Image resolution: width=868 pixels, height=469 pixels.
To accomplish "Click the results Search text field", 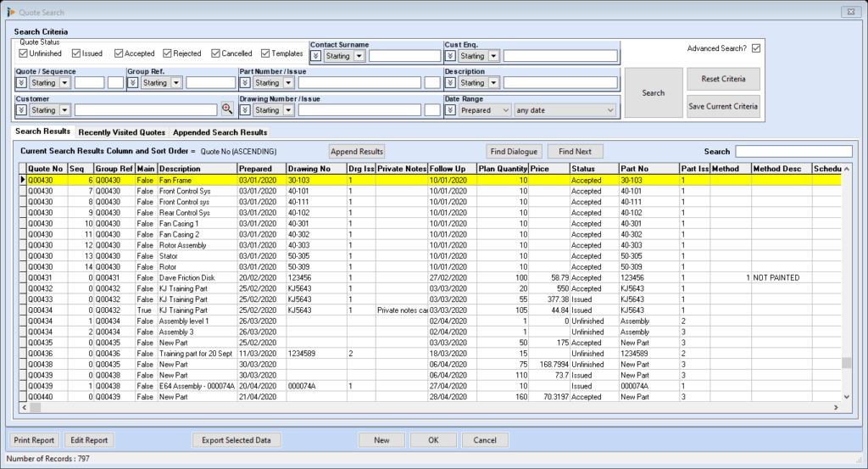I will (794, 151).
